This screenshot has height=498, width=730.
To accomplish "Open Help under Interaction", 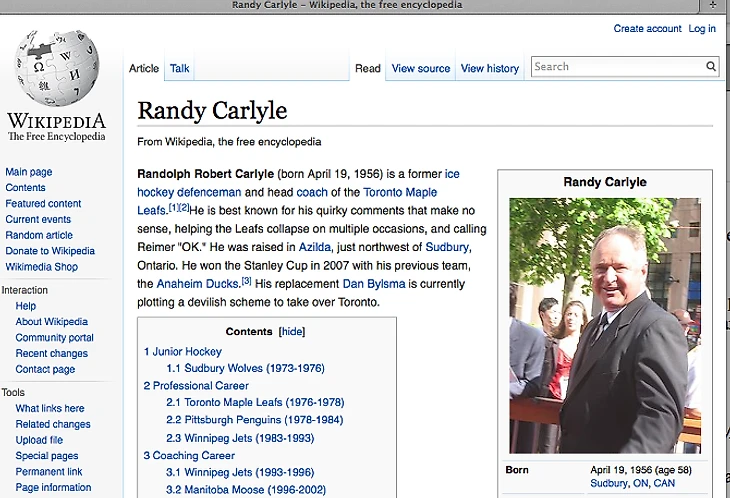I will pos(26,306).
